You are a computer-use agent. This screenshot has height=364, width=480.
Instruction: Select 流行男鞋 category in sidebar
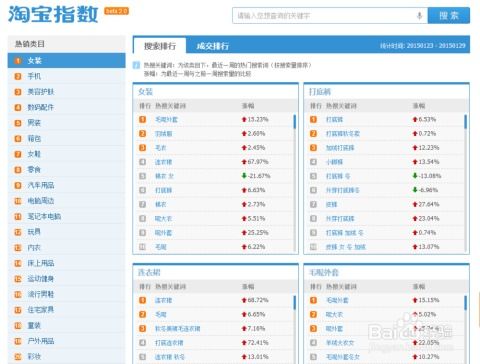(x=67, y=294)
